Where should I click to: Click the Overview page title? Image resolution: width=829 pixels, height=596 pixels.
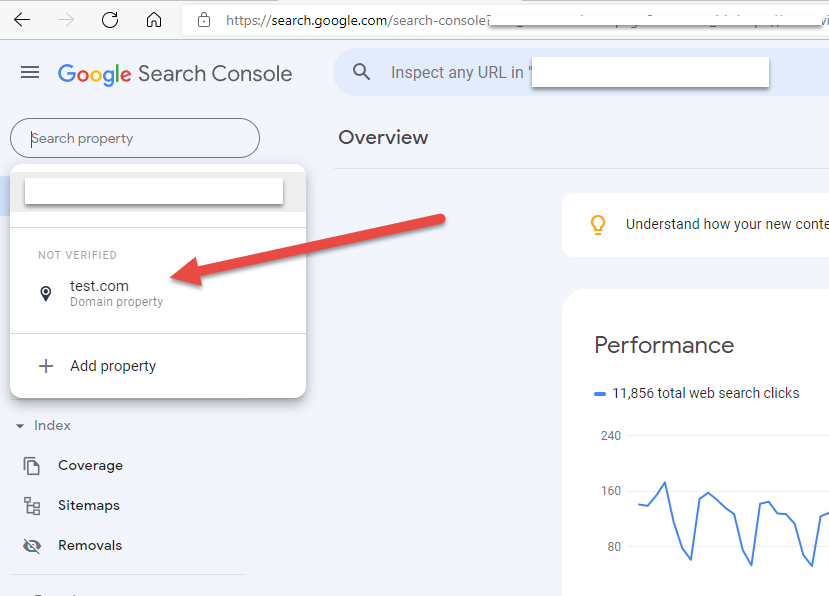click(383, 137)
